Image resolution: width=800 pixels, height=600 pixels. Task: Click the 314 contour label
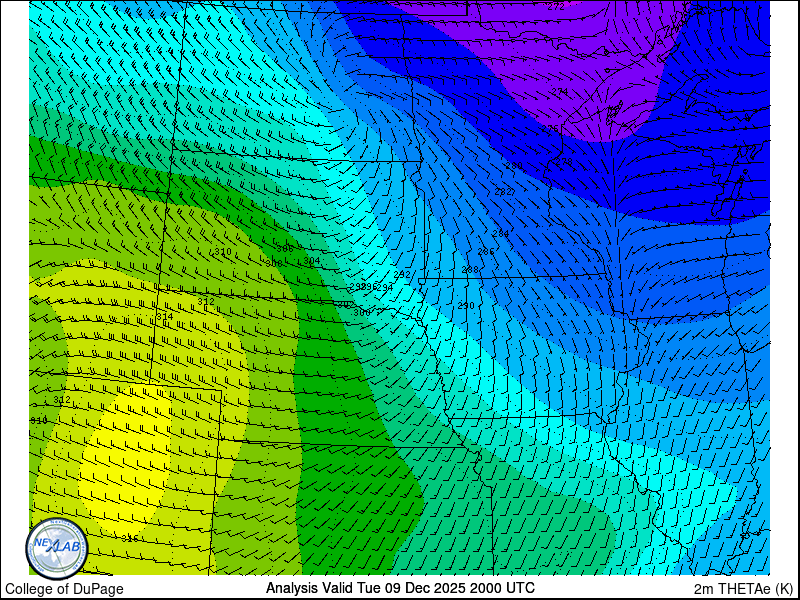[x=164, y=317]
